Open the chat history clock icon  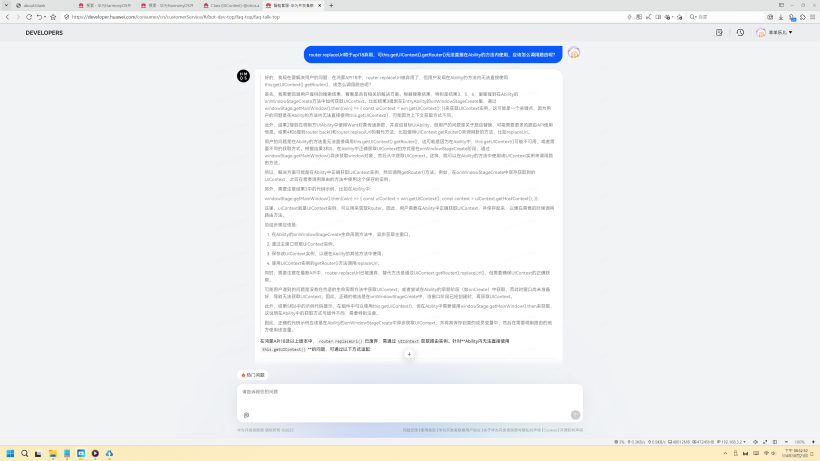(x=740, y=33)
